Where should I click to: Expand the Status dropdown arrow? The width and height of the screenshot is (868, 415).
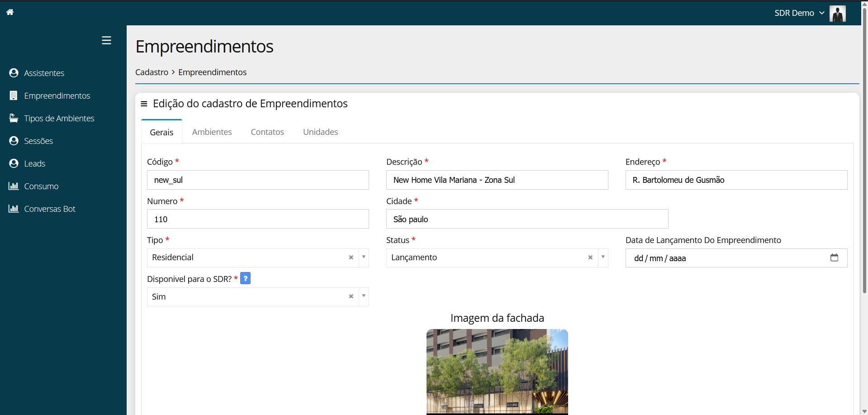click(x=603, y=257)
